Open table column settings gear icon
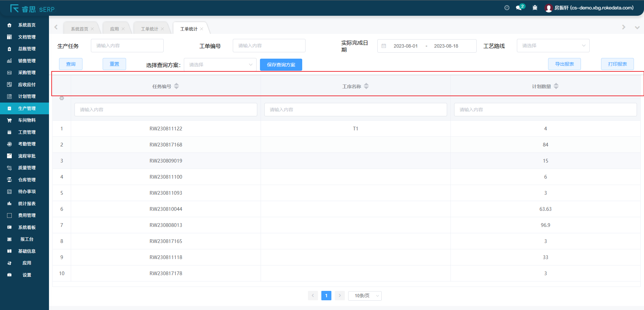 tap(62, 98)
